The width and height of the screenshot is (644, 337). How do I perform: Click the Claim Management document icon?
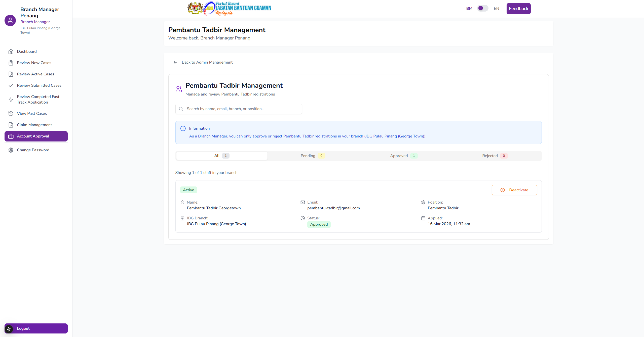[x=11, y=125]
